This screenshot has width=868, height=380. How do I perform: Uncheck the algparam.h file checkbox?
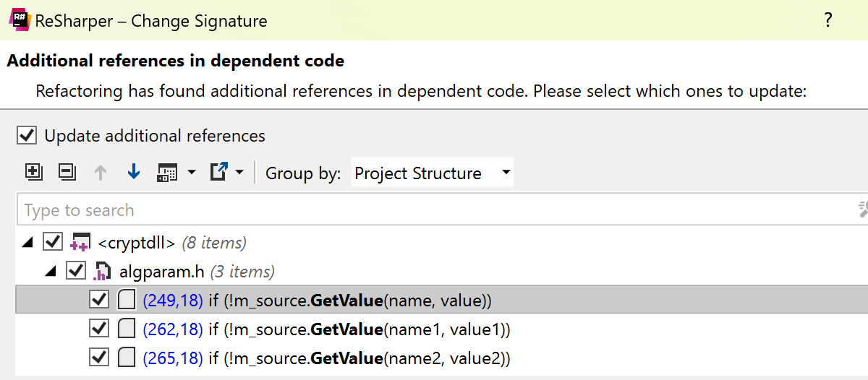click(75, 271)
